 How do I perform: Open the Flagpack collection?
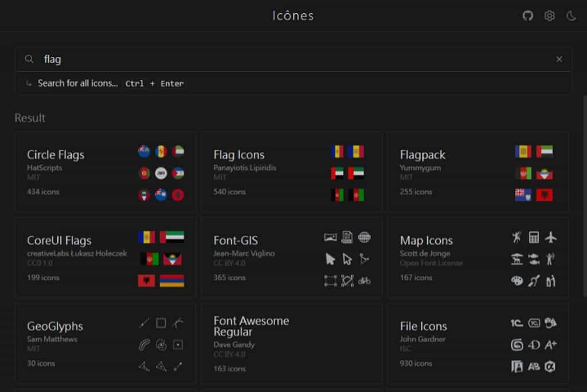478,171
